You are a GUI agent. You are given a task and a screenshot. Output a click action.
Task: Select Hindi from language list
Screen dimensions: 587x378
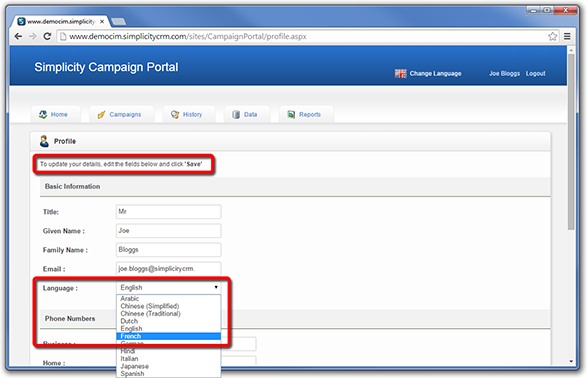click(x=168, y=351)
